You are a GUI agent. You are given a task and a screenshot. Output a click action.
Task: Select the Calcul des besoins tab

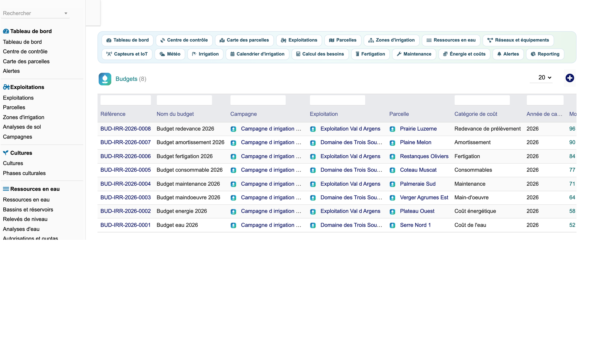tap(320, 54)
